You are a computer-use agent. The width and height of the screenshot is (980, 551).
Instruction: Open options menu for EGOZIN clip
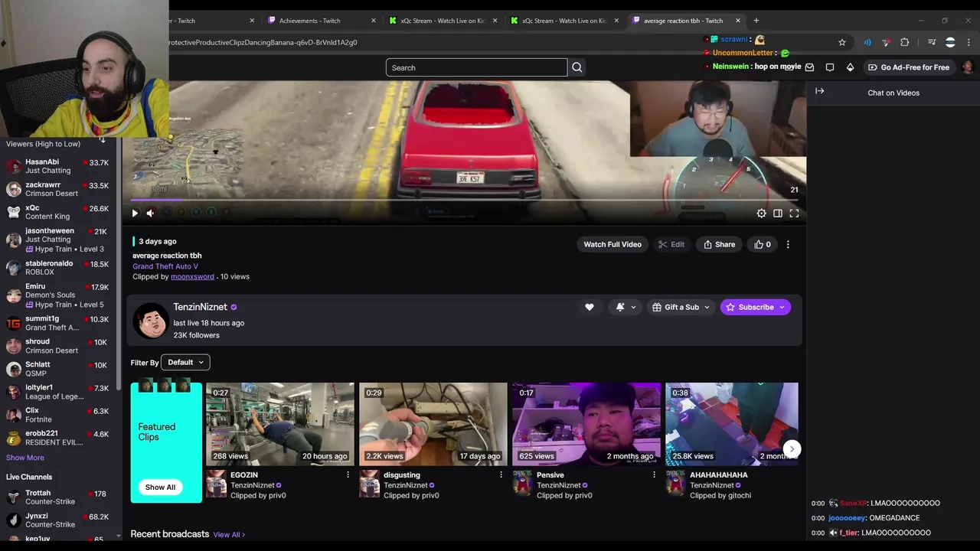tap(348, 474)
